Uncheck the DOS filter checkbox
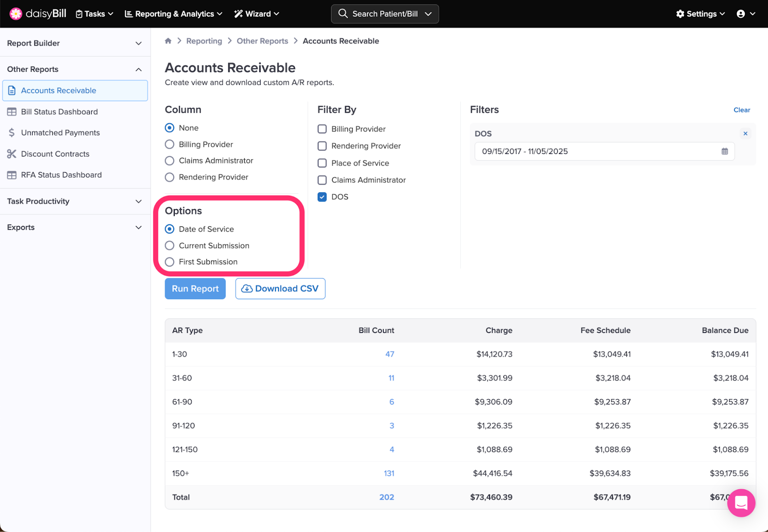768x532 pixels. [x=322, y=197]
